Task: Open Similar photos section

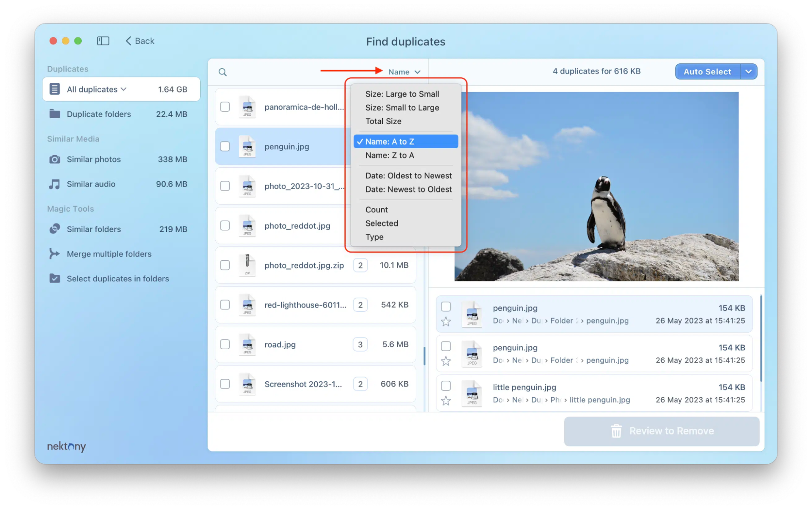Action: 94,159
